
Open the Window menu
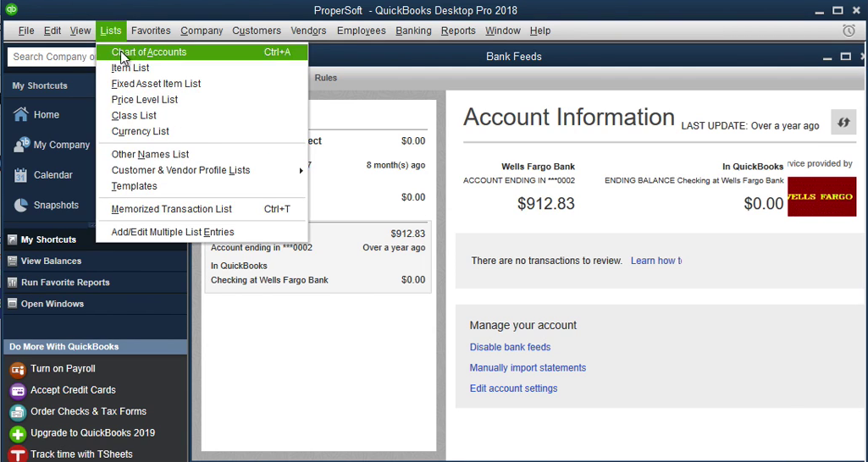pos(503,31)
